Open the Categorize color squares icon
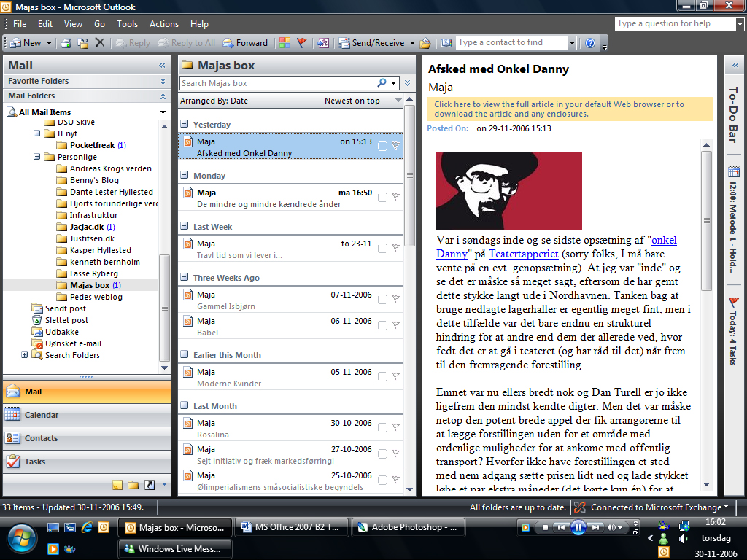The height and width of the screenshot is (560, 747). (285, 43)
